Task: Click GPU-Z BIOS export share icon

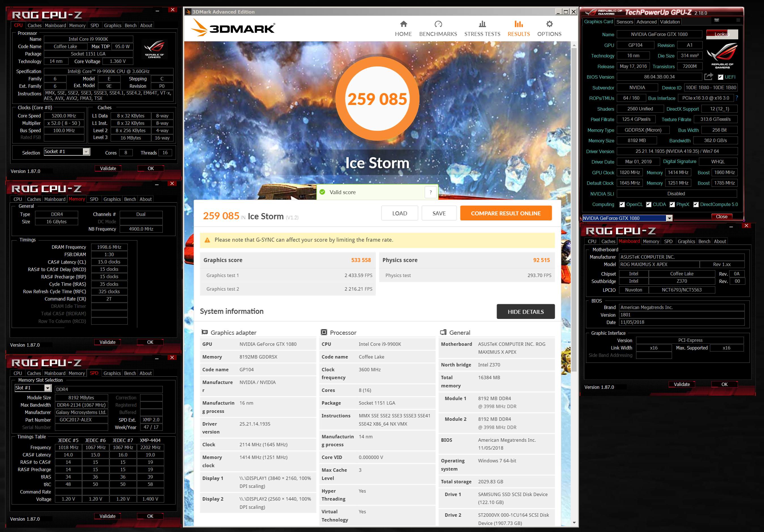Action: coord(709,76)
